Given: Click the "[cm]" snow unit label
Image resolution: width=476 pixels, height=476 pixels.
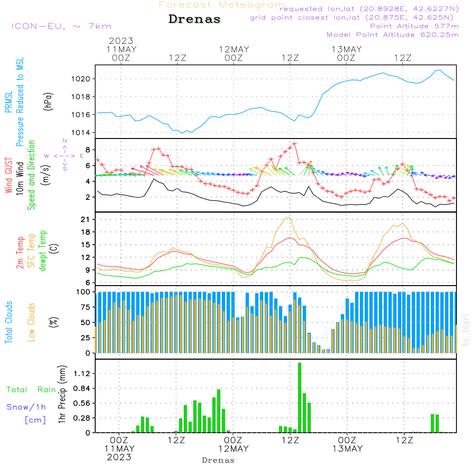Looking at the screenshot, I should click(35, 420).
